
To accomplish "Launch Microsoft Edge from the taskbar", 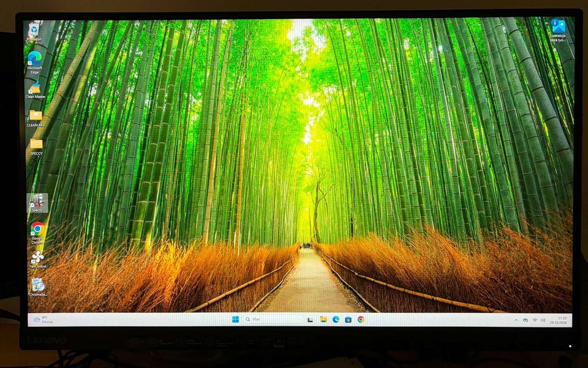I will click(336, 319).
